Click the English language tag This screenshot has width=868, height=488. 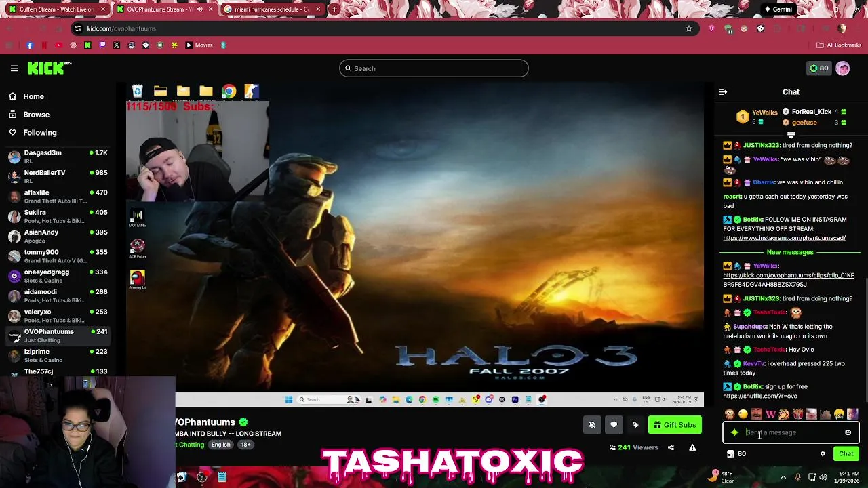tap(220, 445)
